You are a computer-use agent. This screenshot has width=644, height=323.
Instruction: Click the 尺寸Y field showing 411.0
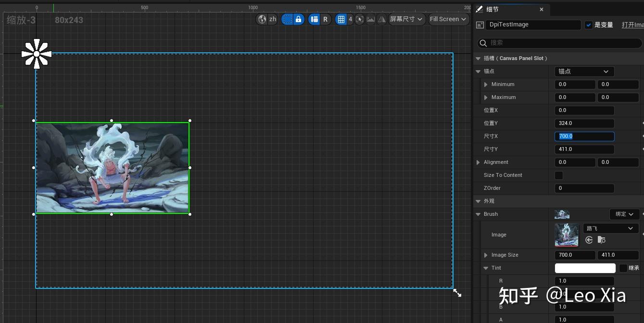coord(584,149)
